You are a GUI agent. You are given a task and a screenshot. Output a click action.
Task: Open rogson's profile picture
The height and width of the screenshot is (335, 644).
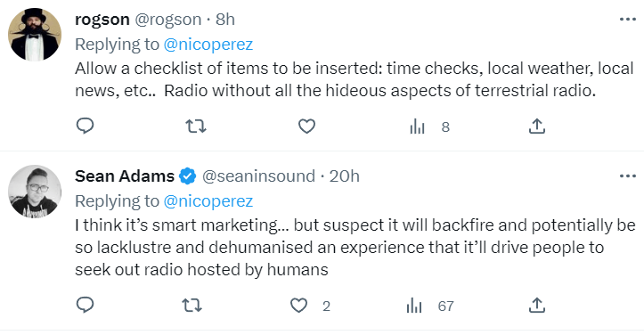coord(35,35)
